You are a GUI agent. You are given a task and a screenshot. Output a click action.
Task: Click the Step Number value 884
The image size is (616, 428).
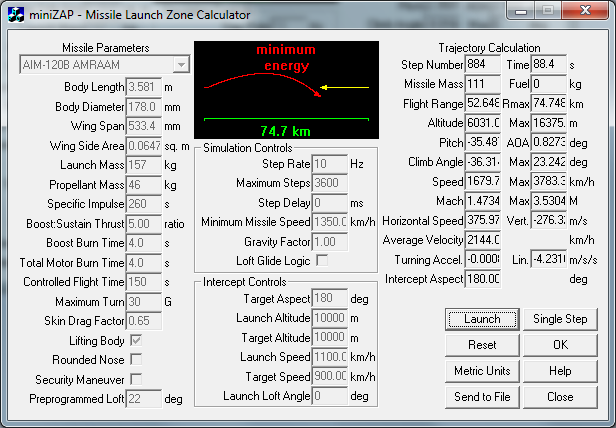(x=483, y=64)
